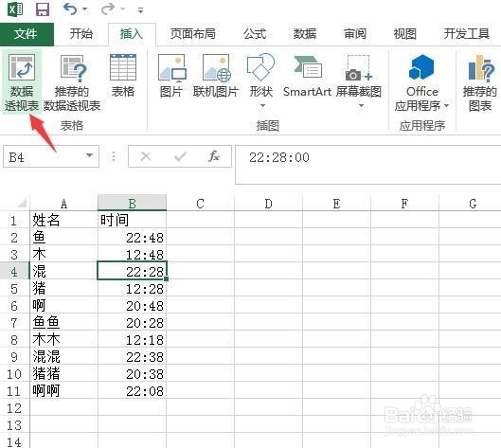
Task: Select row 1 header
Action: pyautogui.click(x=14, y=220)
